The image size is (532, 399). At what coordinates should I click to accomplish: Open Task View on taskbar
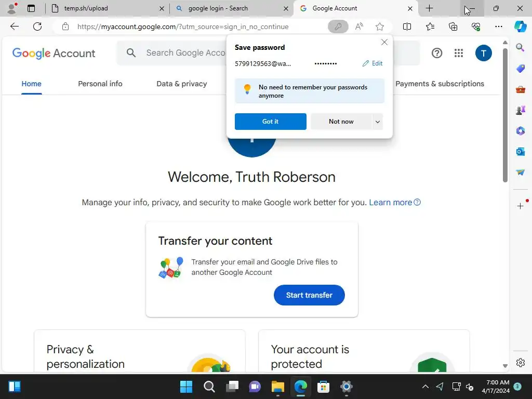point(232,387)
